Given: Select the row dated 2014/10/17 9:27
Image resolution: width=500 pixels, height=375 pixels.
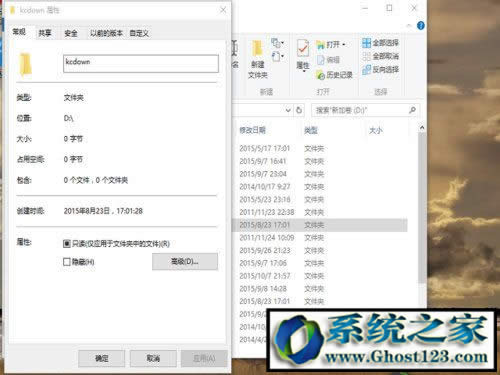Looking at the screenshot, I should click(320, 187).
